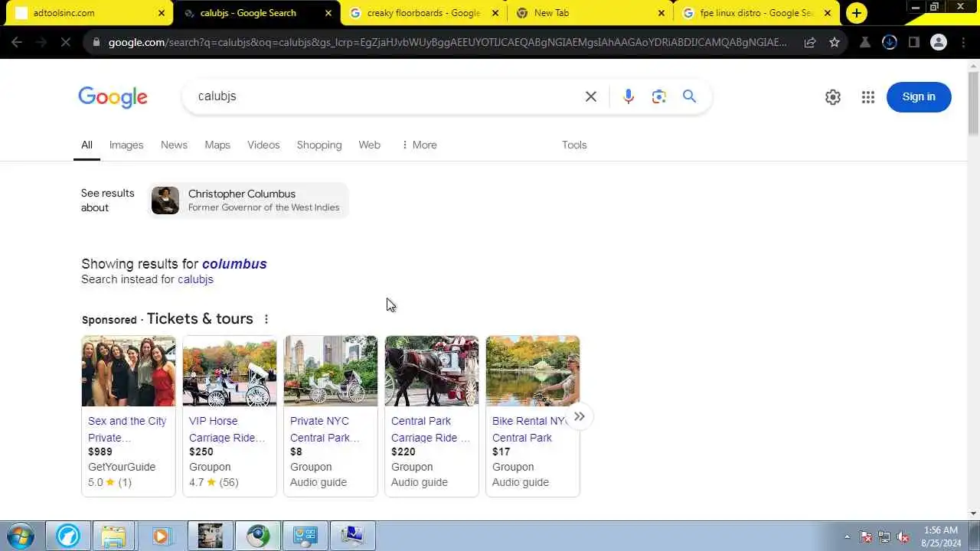Open sponsored results options menu
Image resolution: width=980 pixels, height=551 pixels.
[x=266, y=319]
